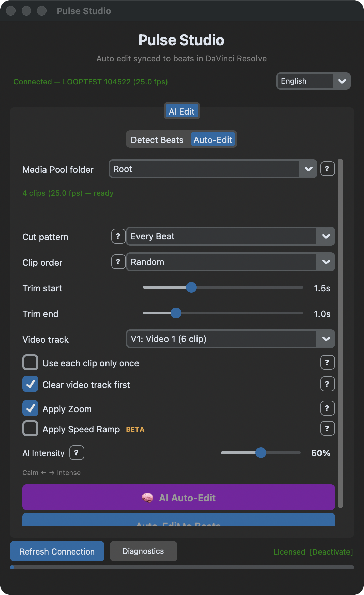Click the BETA label next to Speed Ramp

click(x=135, y=429)
